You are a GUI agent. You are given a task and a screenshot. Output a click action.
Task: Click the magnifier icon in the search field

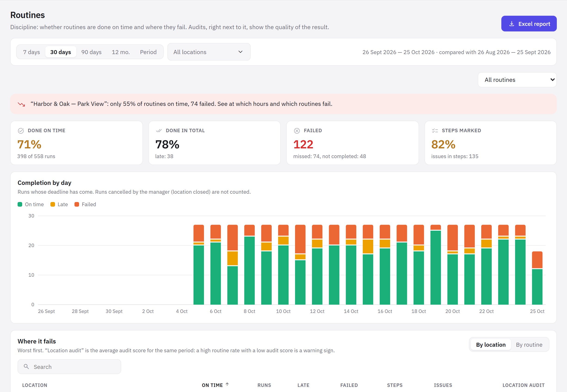[26, 366]
